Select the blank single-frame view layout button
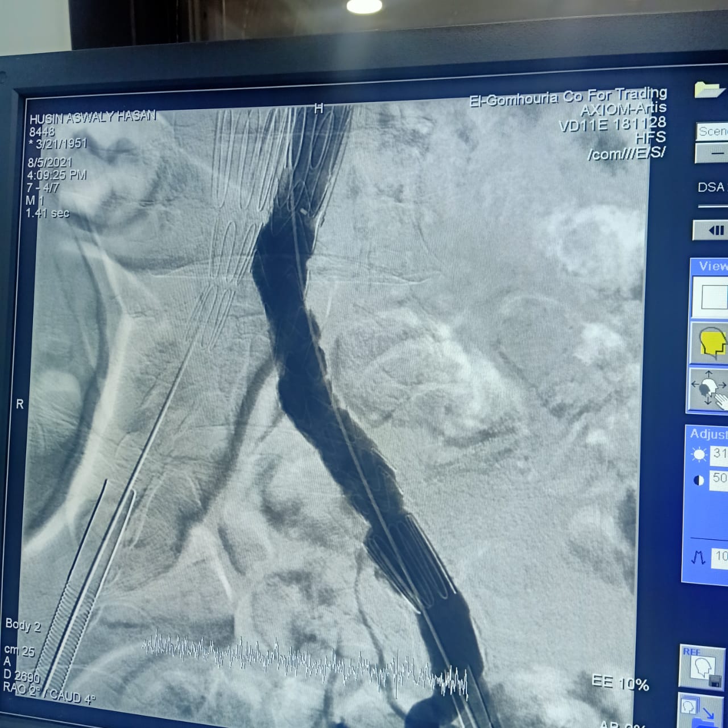The width and height of the screenshot is (728, 728). 713,296
